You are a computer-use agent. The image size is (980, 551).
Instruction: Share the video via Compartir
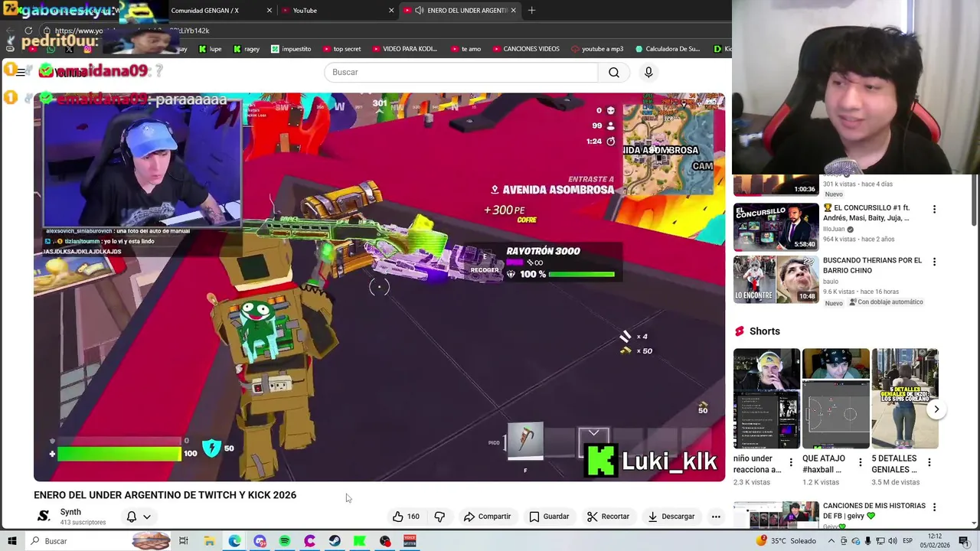[487, 517]
